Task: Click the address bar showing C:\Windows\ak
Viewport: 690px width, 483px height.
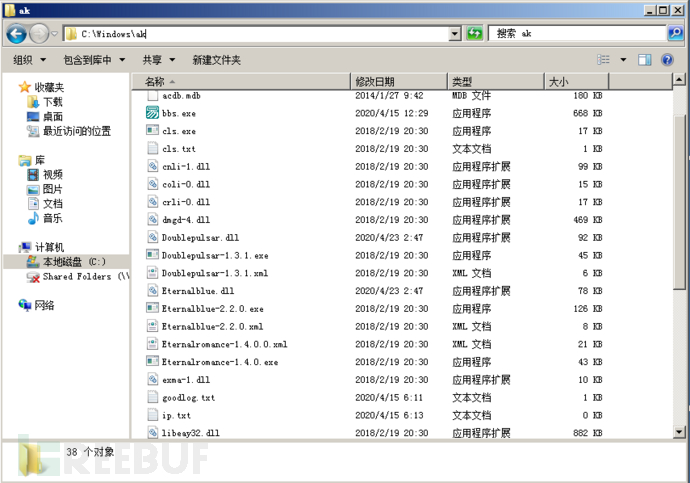Action: click(256, 34)
